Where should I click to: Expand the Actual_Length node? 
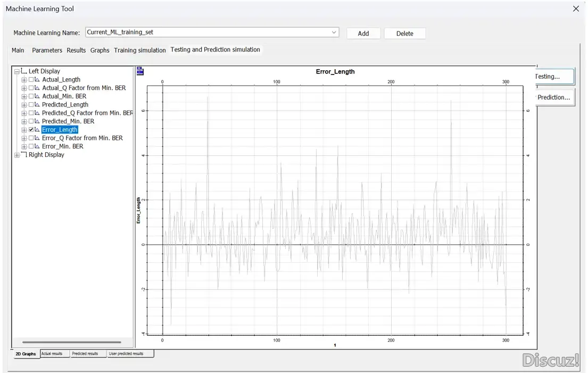click(x=24, y=80)
